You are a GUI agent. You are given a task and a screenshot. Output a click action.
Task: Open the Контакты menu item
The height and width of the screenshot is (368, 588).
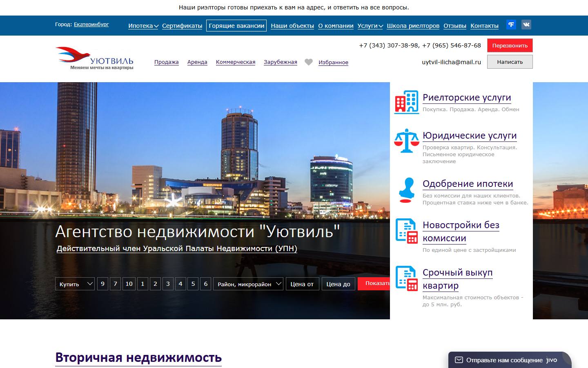pyautogui.click(x=484, y=26)
